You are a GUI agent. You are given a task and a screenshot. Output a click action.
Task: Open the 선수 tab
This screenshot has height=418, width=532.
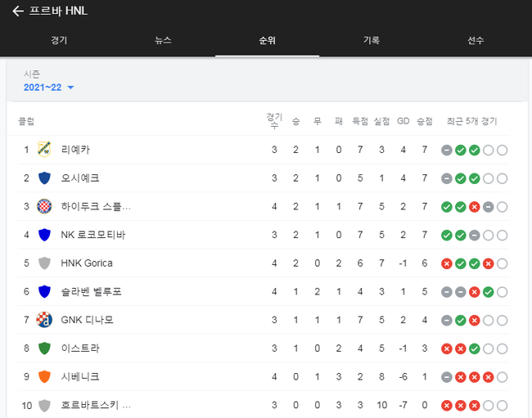point(476,40)
